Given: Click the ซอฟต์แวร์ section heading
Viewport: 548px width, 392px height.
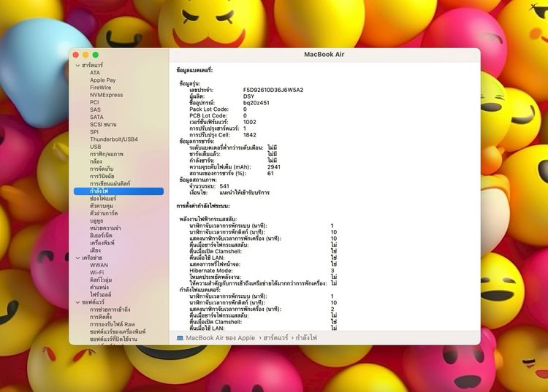Looking at the screenshot, I should [x=93, y=302].
